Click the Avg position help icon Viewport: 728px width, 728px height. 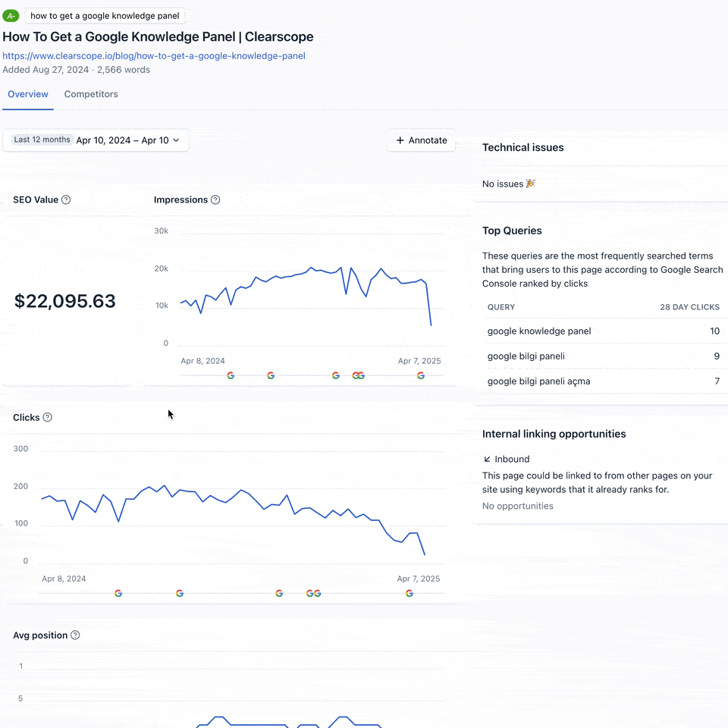pos(75,635)
